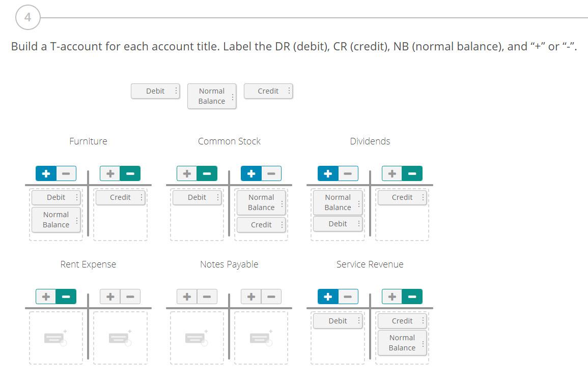The image size is (588, 386).
Task: Select the plus icon on Common Stock's credit side
Action: pyautogui.click(x=251, y=173)
